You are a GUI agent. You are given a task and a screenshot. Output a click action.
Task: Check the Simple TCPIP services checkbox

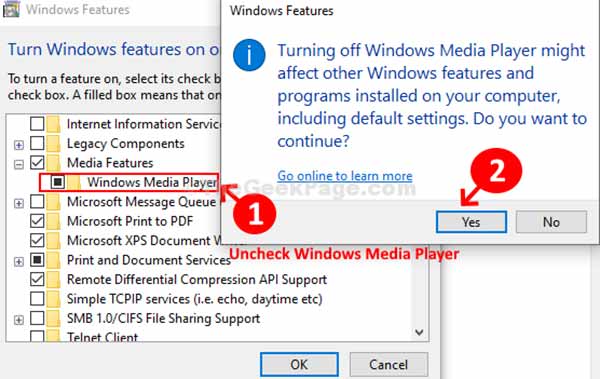(37, 299)
